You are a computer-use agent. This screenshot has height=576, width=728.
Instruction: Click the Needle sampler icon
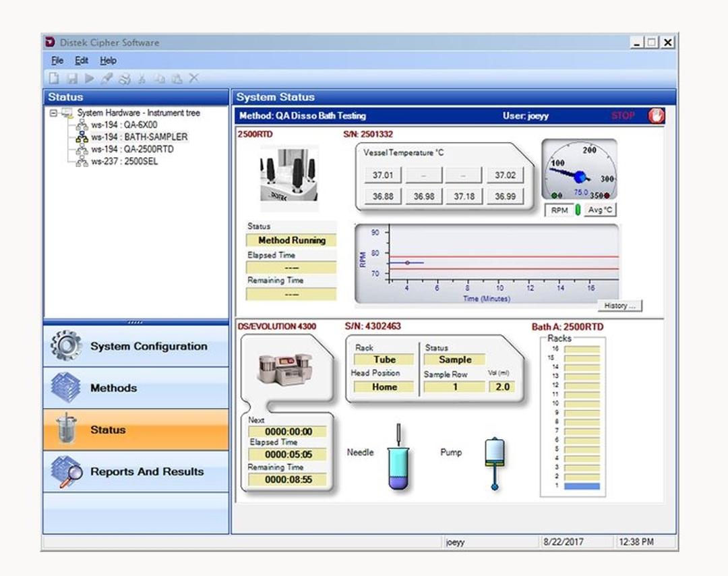click(x=398, y=464)
